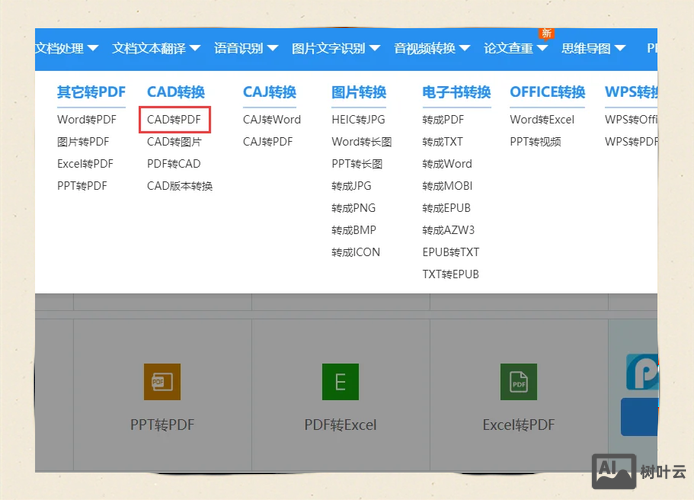Open the PPT转PDF orange icon
This screenshot has width=694, height=500.
coord(162,381)
